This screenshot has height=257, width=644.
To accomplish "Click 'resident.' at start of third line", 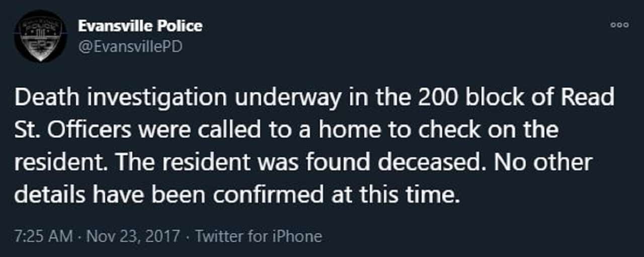I will pos(61,162).
